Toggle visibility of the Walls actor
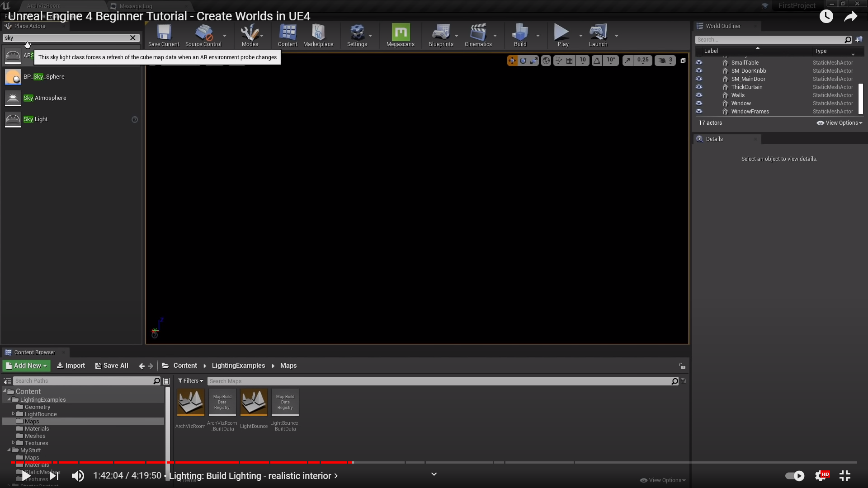Image resolution: width=868 pixels, height=488 pixels. click(x=699, y=95)
